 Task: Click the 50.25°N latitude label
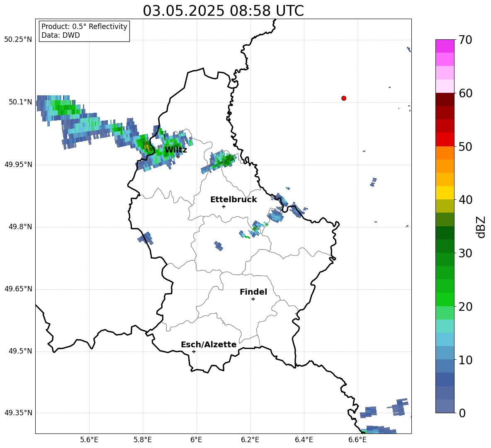click(18, 40)
